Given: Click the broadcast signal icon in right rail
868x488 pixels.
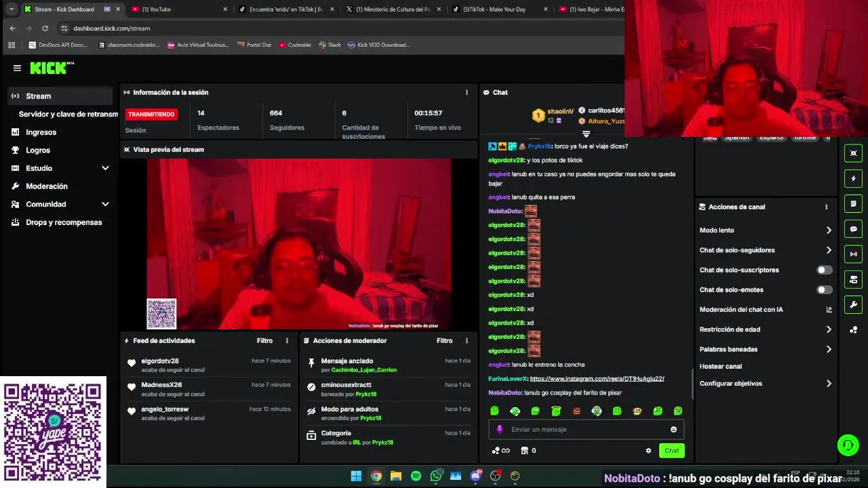Looking at the screenshot, I should pos(853,254).
